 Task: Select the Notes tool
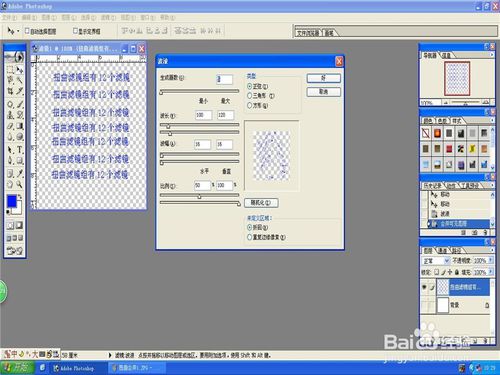10,173
